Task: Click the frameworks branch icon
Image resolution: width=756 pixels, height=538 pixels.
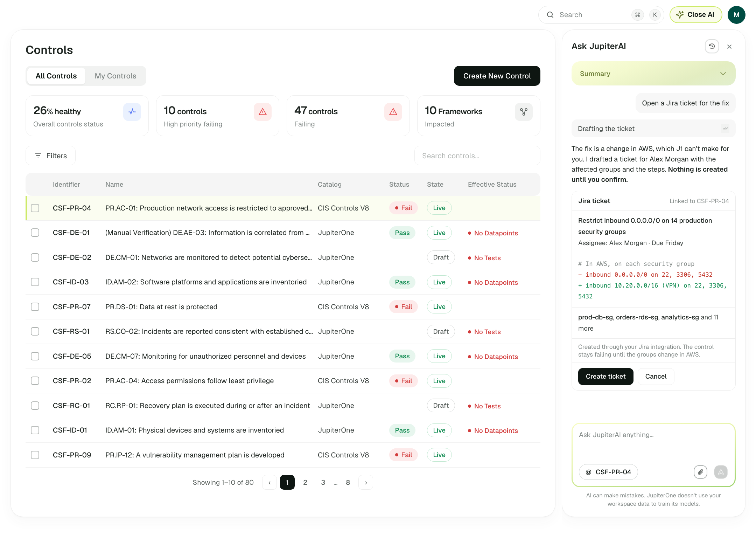Action: pos(524,112)
